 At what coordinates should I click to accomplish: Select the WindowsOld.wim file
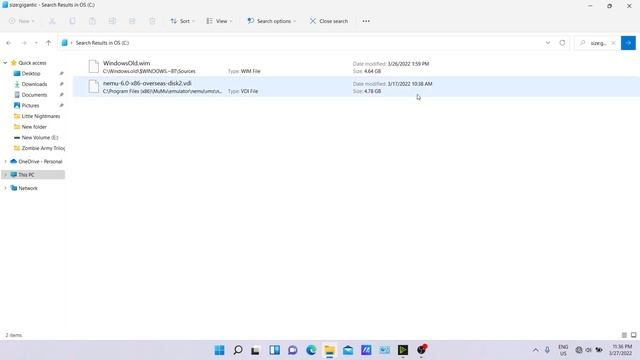click(x=355, y=67)
